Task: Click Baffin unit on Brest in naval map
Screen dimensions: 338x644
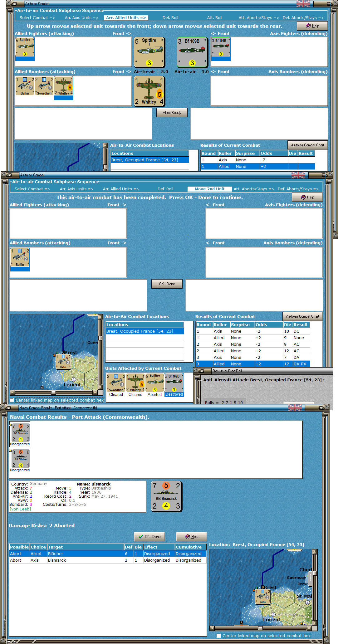Action: [x=263, y=596]
